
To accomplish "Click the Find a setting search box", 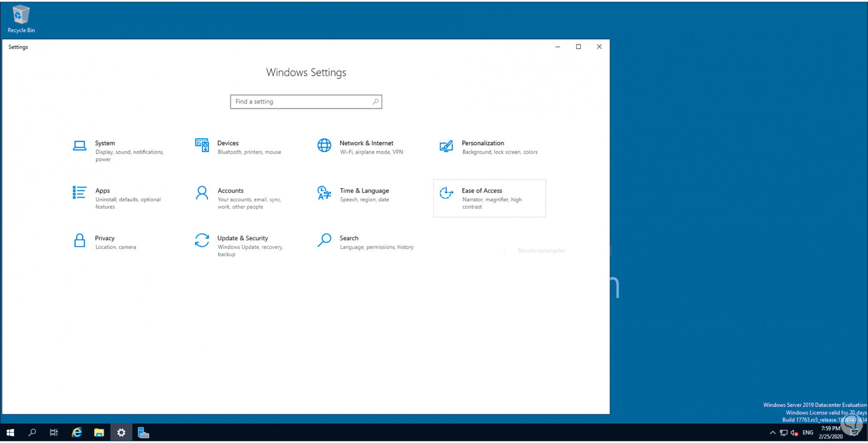I will coord(306,101).
